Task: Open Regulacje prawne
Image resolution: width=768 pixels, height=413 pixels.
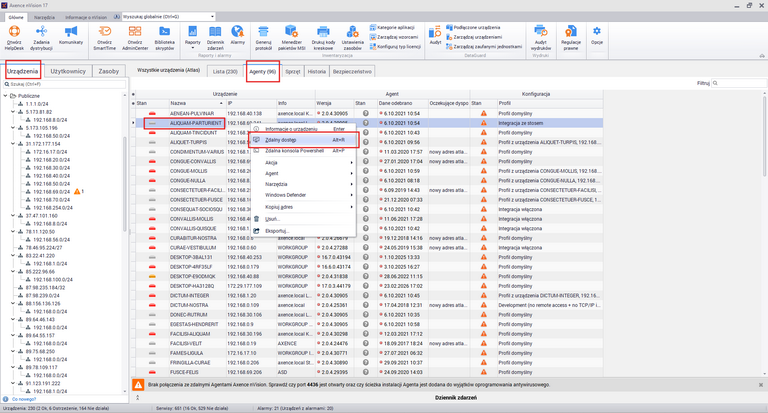Action: 571,38
